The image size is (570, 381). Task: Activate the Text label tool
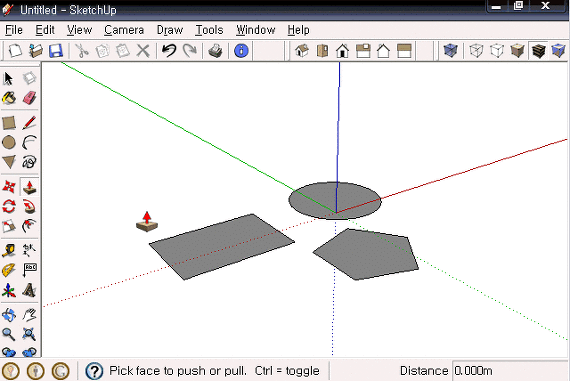[29, 270]
